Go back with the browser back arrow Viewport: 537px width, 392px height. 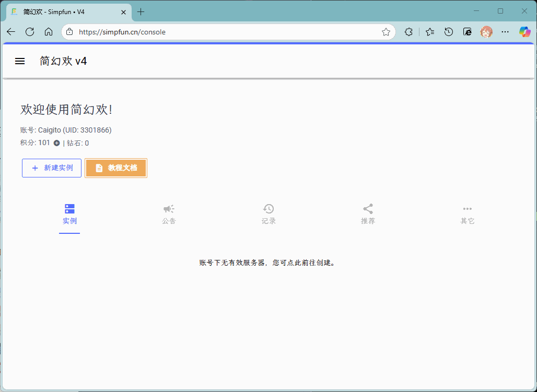(x=11, y=32)
